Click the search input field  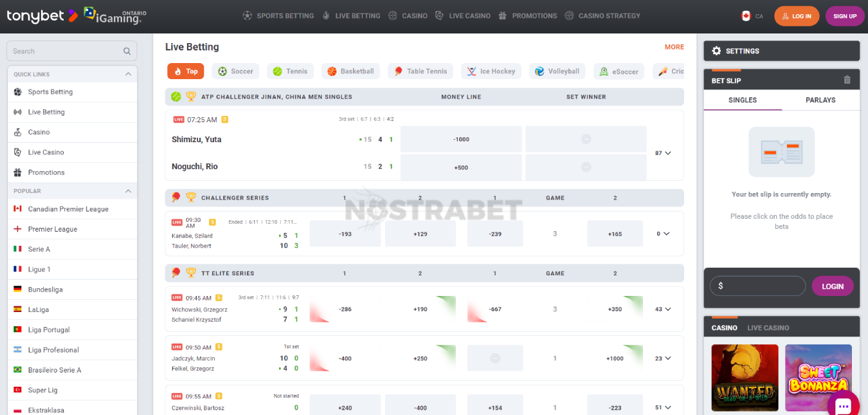point(72,51)
